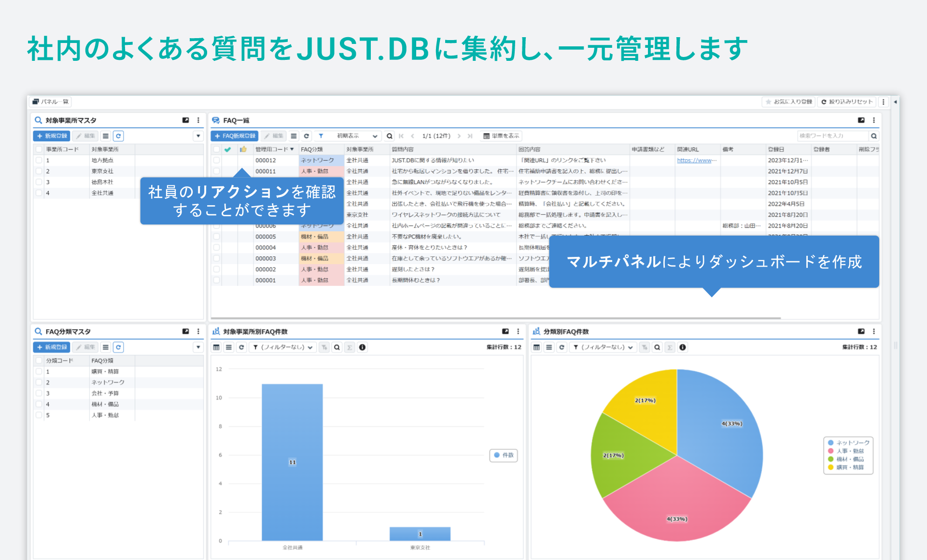Open the dropdown arrow in 対象事業所マスタ panel
This screenshot has width=927, height=560.
(198, 136)
